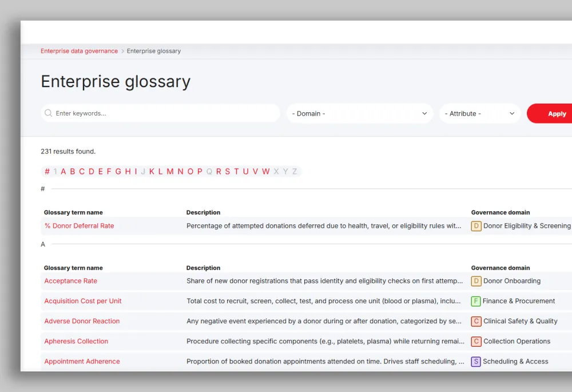The height and width of the screenshot is (392, 572).
Task: Open Acquisition Cost per Unit entry
Action: (83, 301)
